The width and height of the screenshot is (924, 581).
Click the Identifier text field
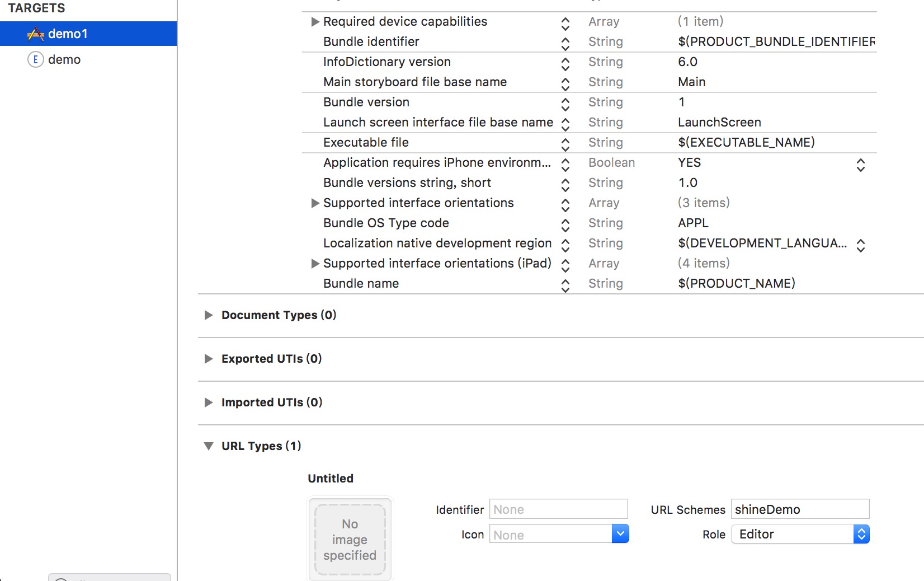click(x=559, y=509)
